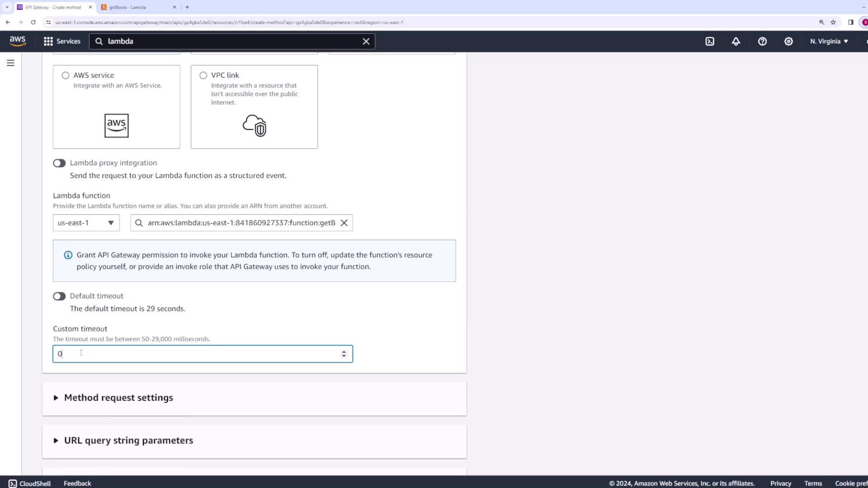868x488 pixels.
Task: Click the AWS logo home icon
Action: (18, 41)
